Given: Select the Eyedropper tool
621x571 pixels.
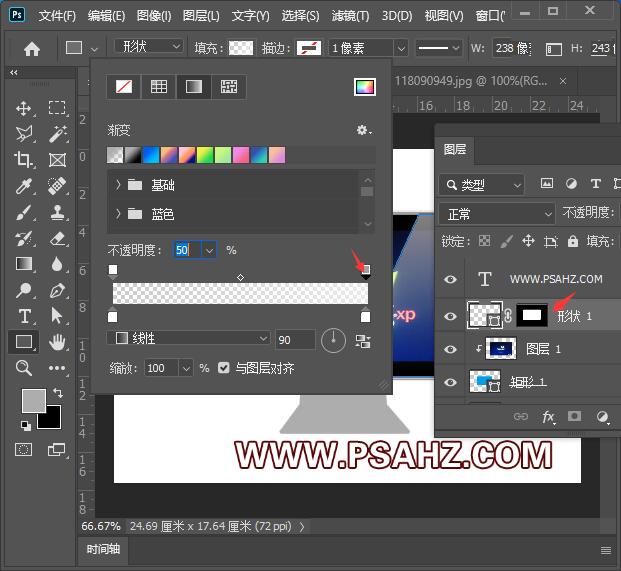Looking at the screenshot, I should click(x=24, y=186).
